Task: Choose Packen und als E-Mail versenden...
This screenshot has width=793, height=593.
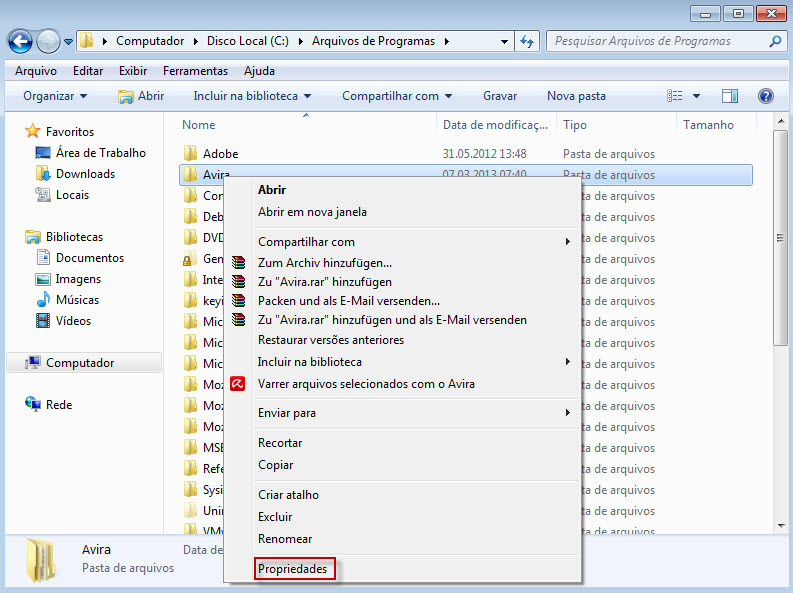Action: 349,301
